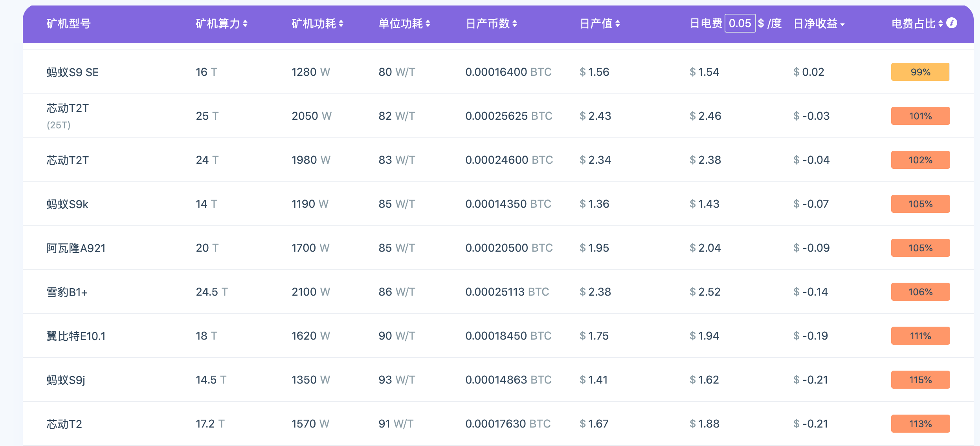
Task: Open the 芯动T2T (25T) miner entry
Action: coord(68,108)
